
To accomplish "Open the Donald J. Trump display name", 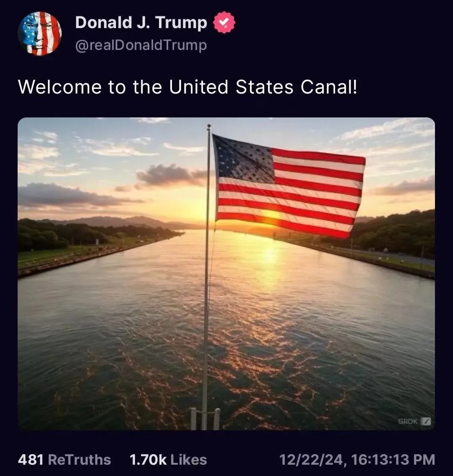I will click(141, 23).
